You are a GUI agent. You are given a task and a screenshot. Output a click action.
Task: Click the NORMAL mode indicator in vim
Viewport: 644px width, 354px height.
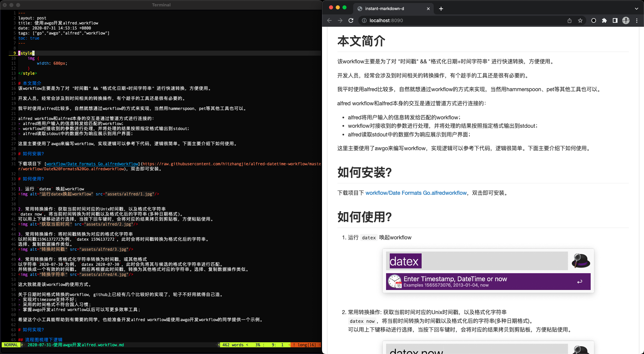11,345
